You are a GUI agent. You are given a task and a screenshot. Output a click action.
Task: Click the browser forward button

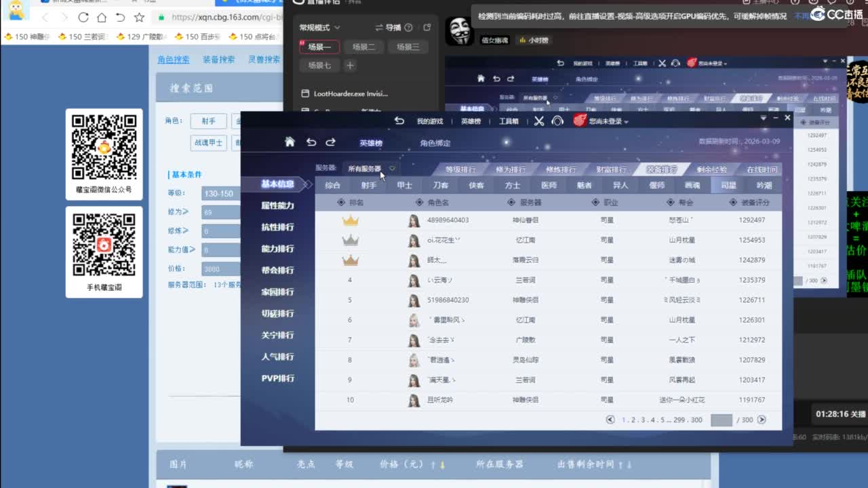tap(64, 17)
